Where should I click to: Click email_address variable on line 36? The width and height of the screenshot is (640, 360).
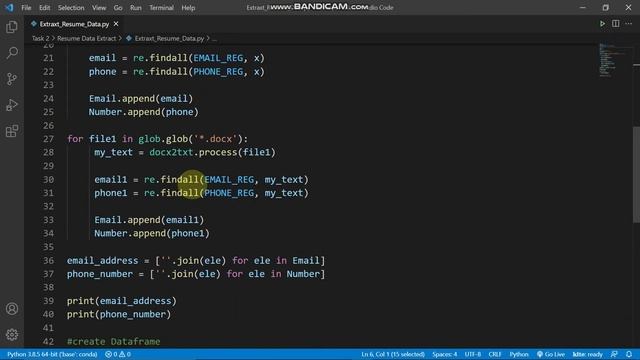pyautogui.click(x=102, y=260)
